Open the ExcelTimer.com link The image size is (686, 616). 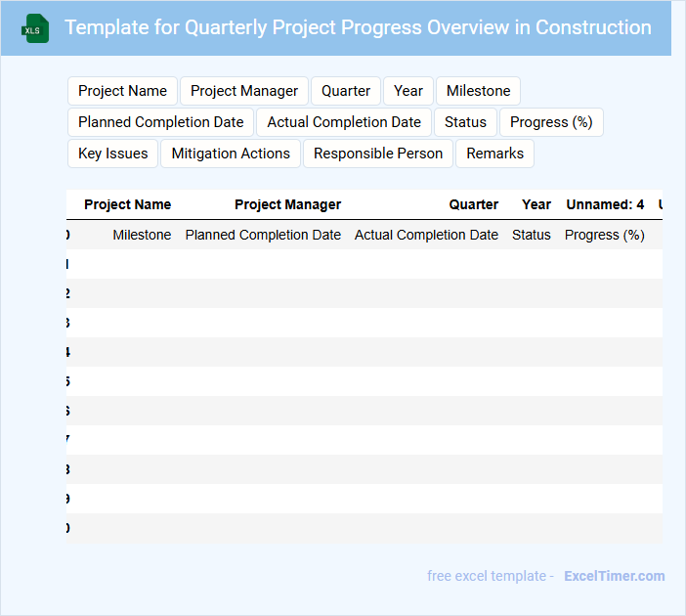[x=615, y=576]
